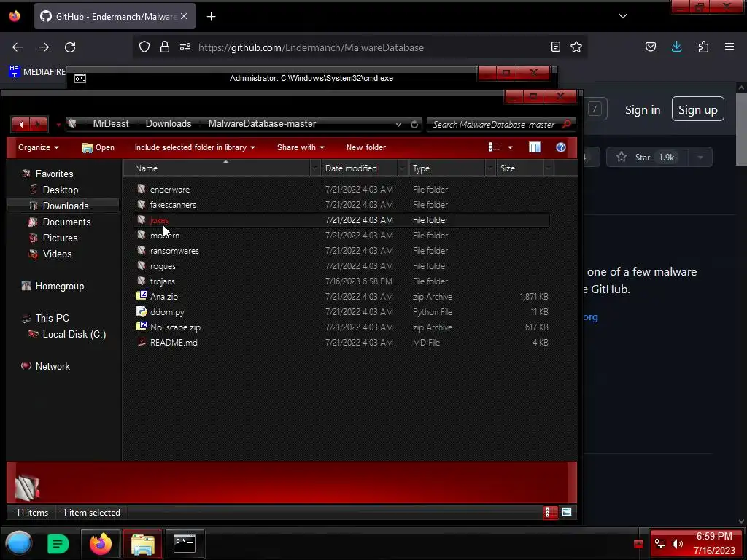Open the Share with menu
This screenshot has height=560, width=747.
[x=301, y=147]
